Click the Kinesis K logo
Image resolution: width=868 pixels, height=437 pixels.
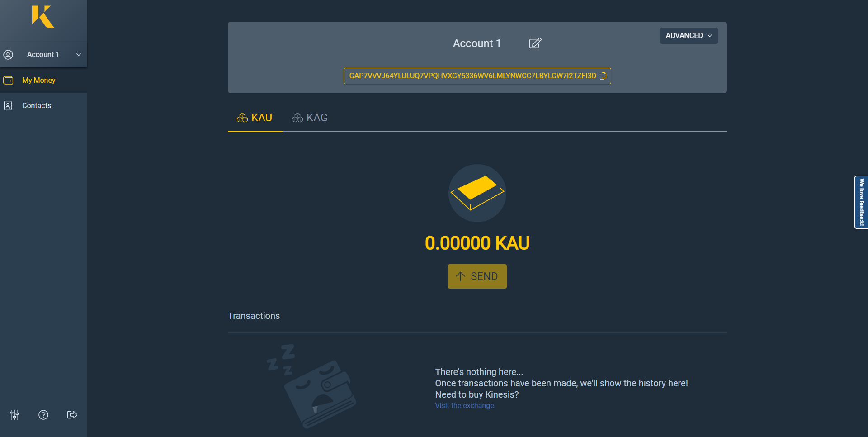click(43, 17)
